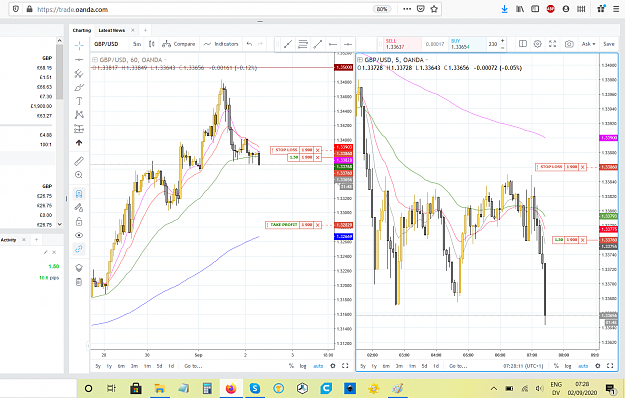Screen dimensions: 625x398
Task: Maximize the right 5-minute chart pane
Action: [x=610, y=366]
